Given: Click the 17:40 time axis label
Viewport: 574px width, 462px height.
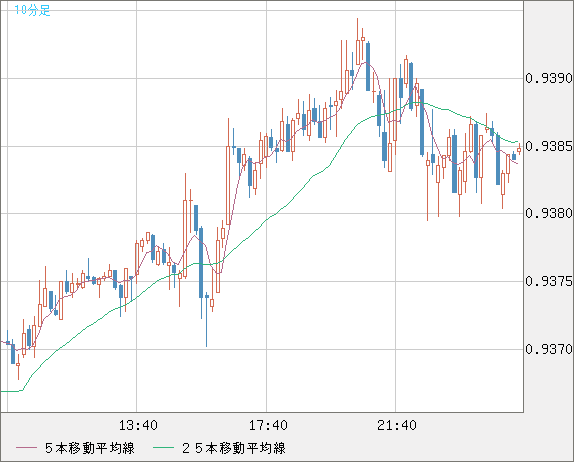Looking at the screenshot, I should pyautogui.click(x=268, y=425).
